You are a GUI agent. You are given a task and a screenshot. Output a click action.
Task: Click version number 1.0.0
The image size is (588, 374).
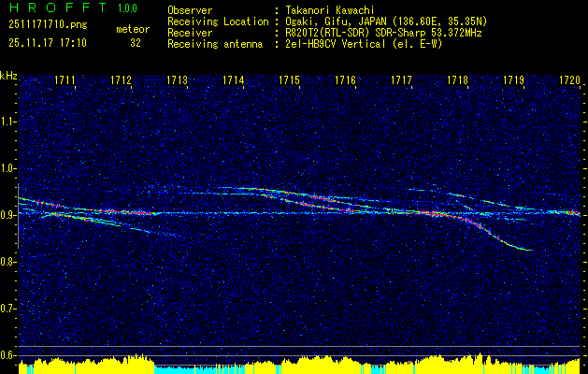pyautogui.click(x=127, y=8)
